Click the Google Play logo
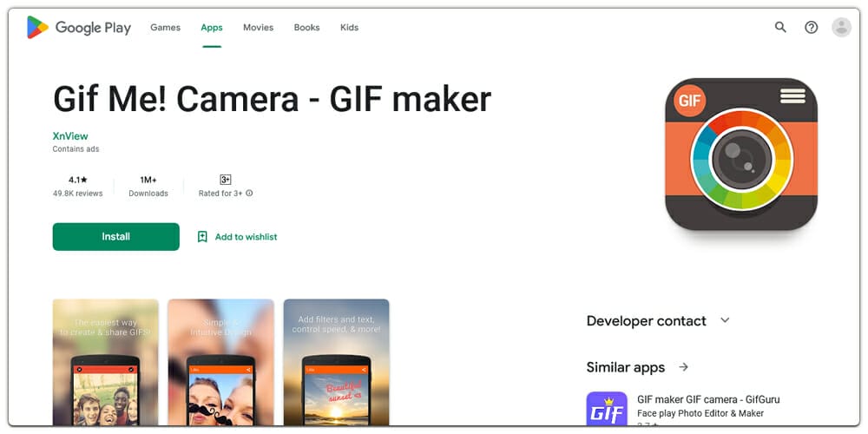 click(x=79, y=27)
